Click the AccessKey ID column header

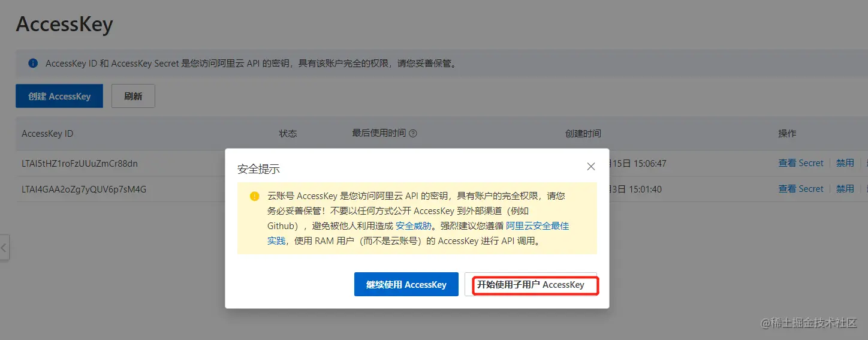point(47,134)
